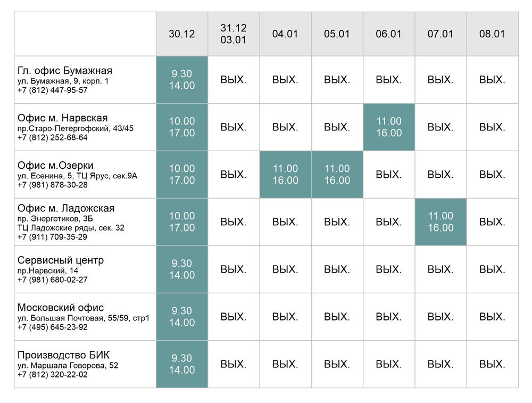Click Озерки office 05.01 hours cell
This screenshot has width=532, height=403.
[x=337, y=175]
